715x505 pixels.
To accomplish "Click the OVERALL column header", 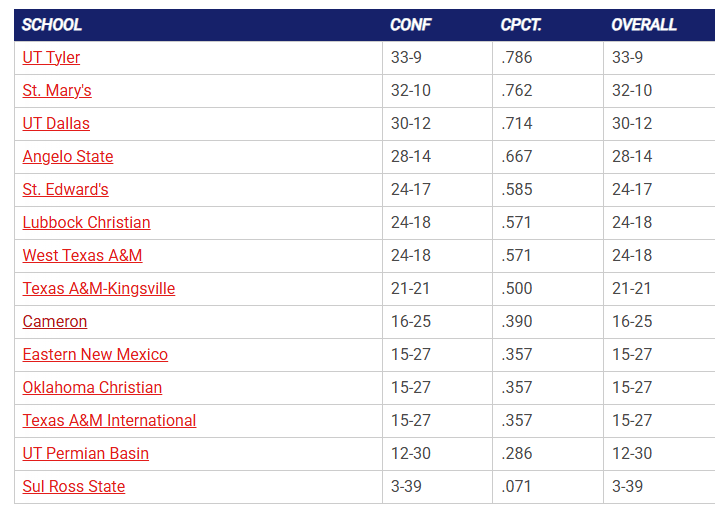I will pos(644,25).
